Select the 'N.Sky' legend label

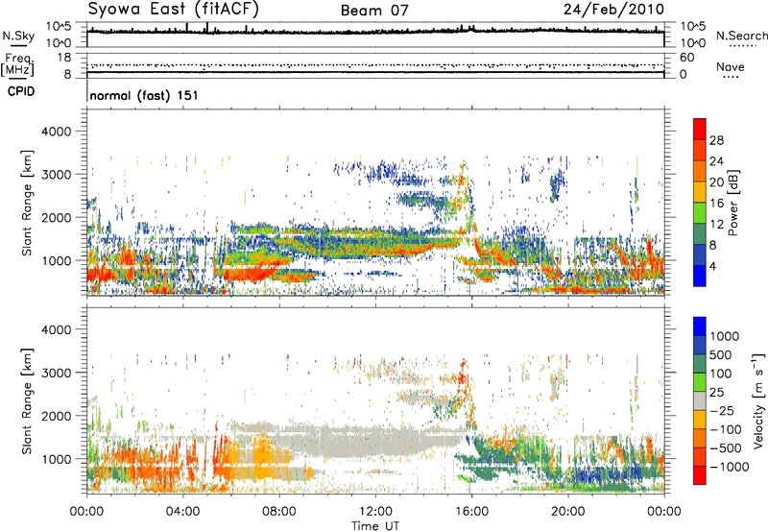[x=18, y=36]
